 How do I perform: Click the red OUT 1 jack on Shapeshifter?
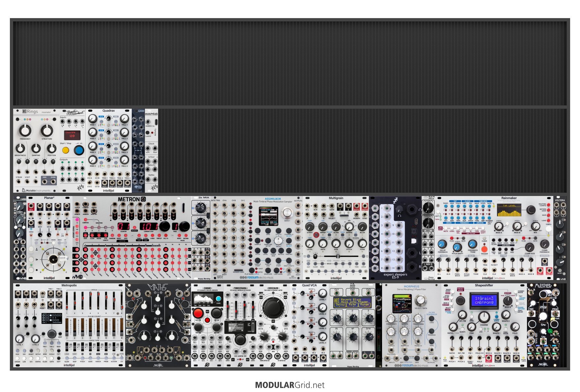coord(488,358)
